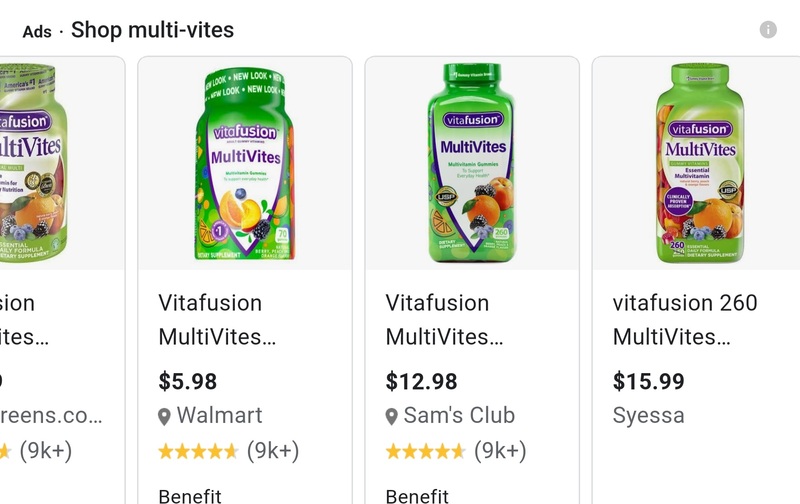Open the vitafusion 260 MultiVites title

coord(685,320)
